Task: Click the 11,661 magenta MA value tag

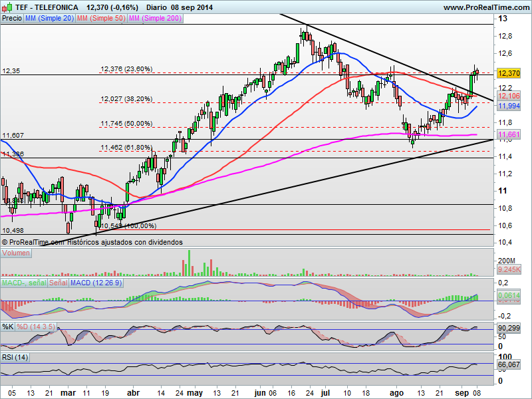Action: coord(509,134)
